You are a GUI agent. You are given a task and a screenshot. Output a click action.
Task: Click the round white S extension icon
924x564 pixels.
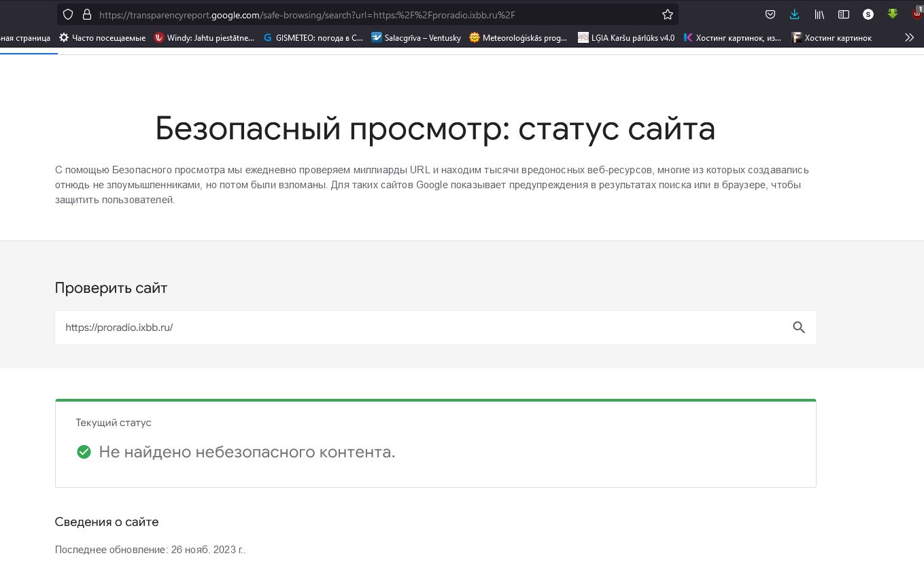pos(868,14)
